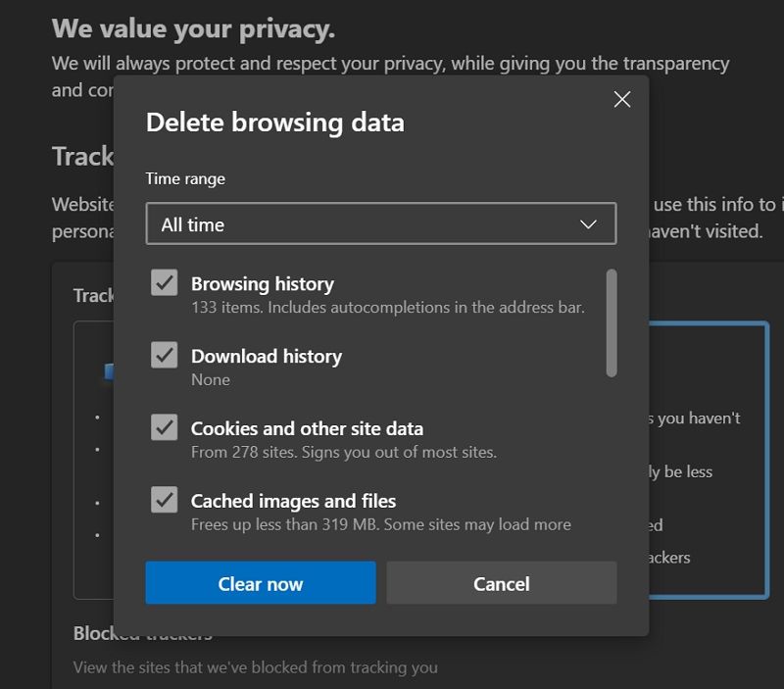The width and height of the screenshot is (784, 689).
Task: Close the Delete browsing data dialog
Action: tap(622, 99)
